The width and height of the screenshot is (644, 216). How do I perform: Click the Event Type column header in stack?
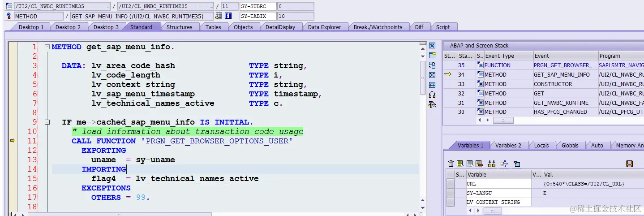tap(508, 56)
